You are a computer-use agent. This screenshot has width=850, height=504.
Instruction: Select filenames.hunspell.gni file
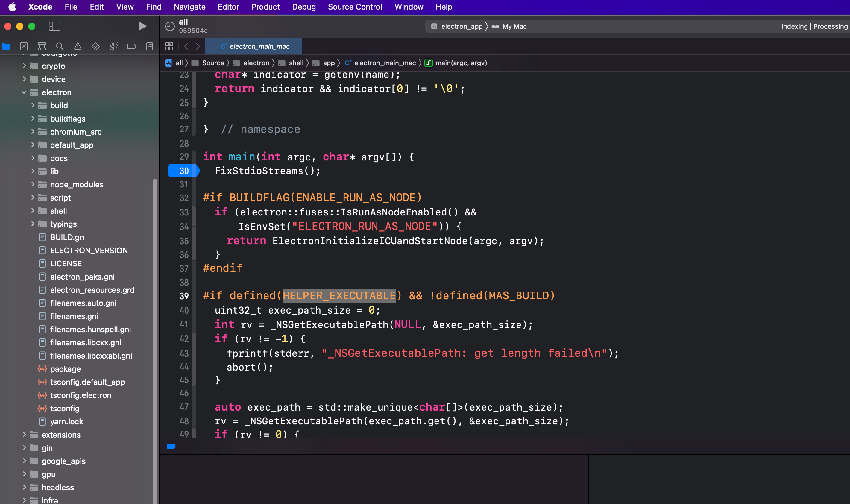pyautogui.click(x=90, y=330)
